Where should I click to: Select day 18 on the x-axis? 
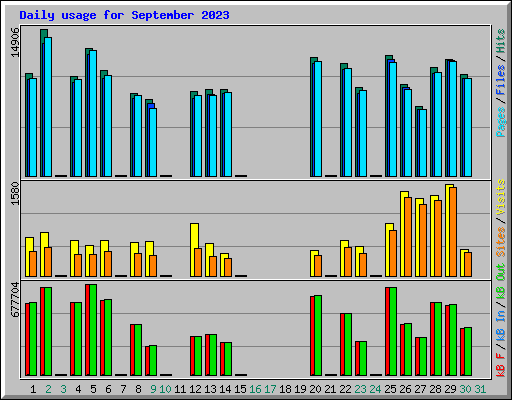285,389
